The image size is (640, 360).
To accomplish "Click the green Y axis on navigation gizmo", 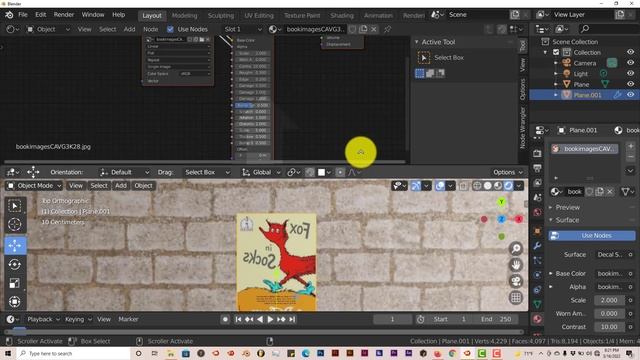I will pyautogui.click(x=502, y=202).
